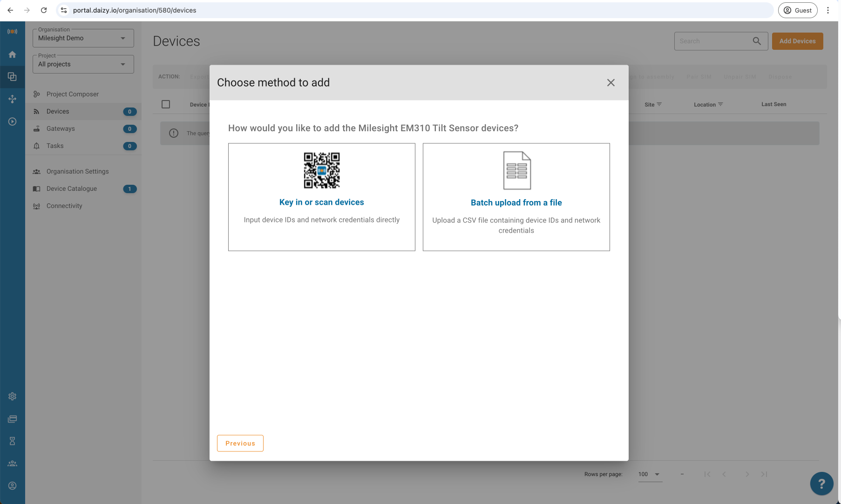
Task: Click the Add Devices button
Action: tap(797, 41)
